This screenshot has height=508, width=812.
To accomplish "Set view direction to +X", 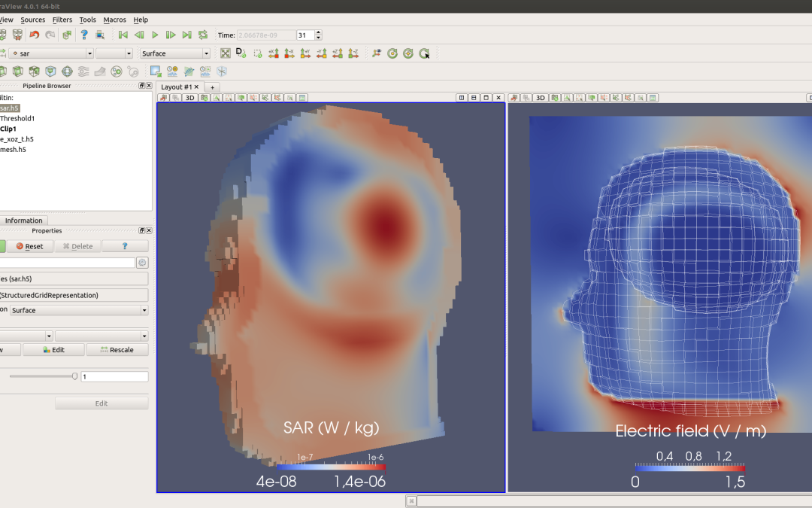I will click(x=273, y=53).
